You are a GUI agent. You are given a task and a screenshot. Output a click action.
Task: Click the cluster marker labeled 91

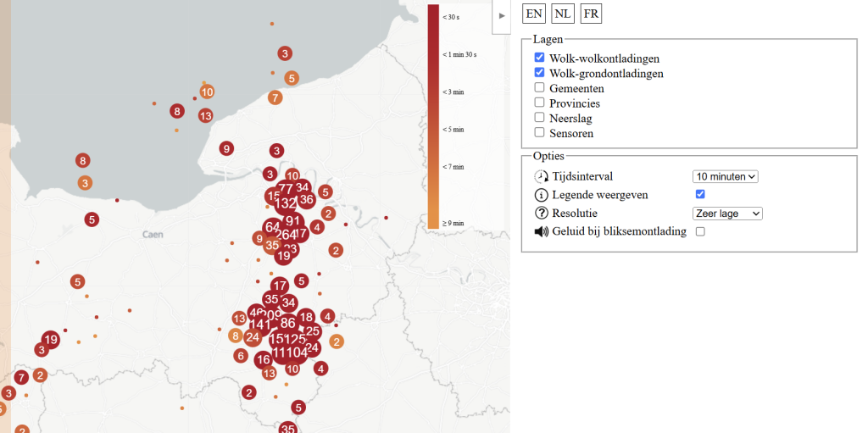pyautogui.click(x=292, y=221)
